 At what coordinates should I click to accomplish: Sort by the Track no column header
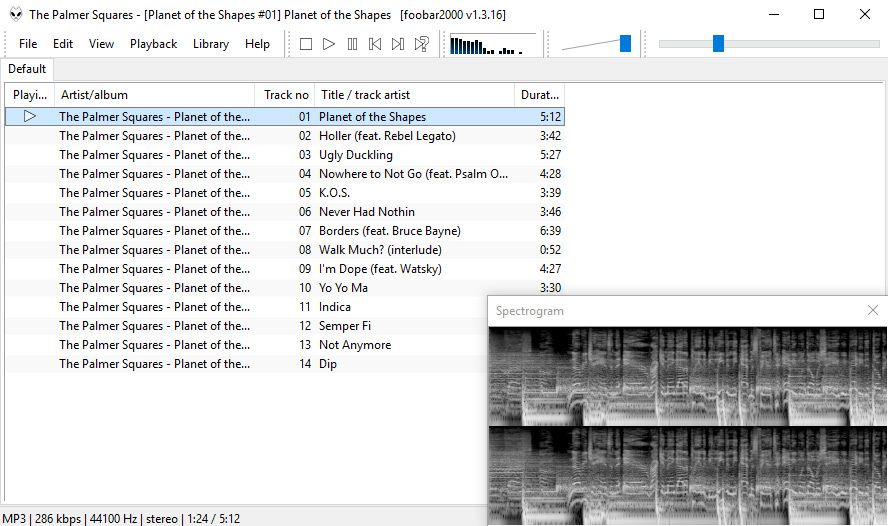[285, 95]
